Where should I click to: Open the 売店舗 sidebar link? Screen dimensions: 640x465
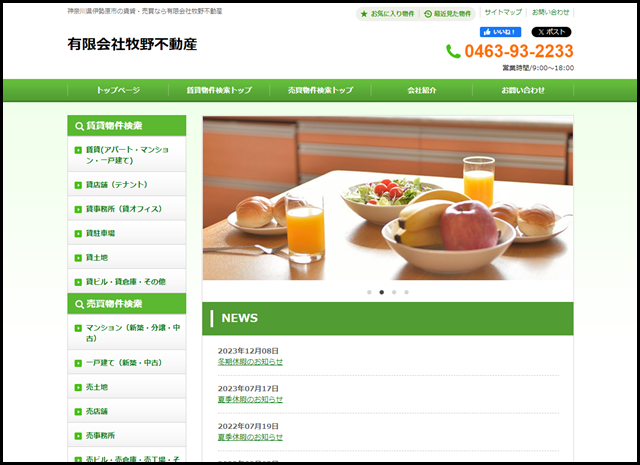click(127, 411)
